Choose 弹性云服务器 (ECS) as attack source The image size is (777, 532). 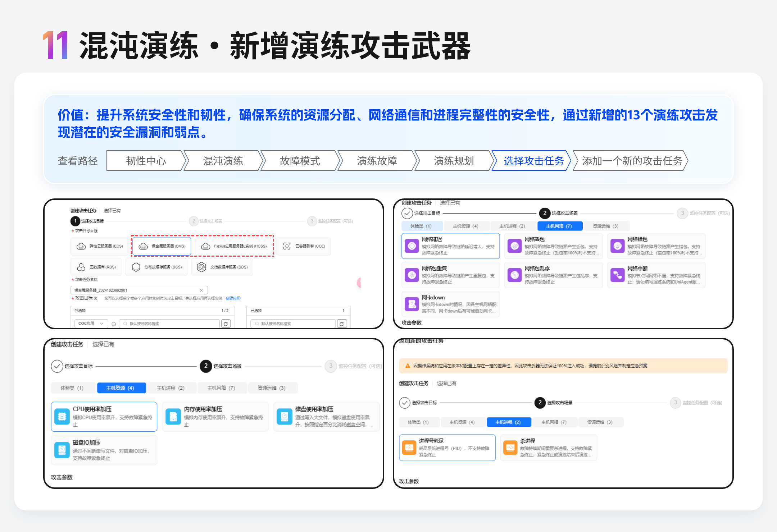[100, 246]
